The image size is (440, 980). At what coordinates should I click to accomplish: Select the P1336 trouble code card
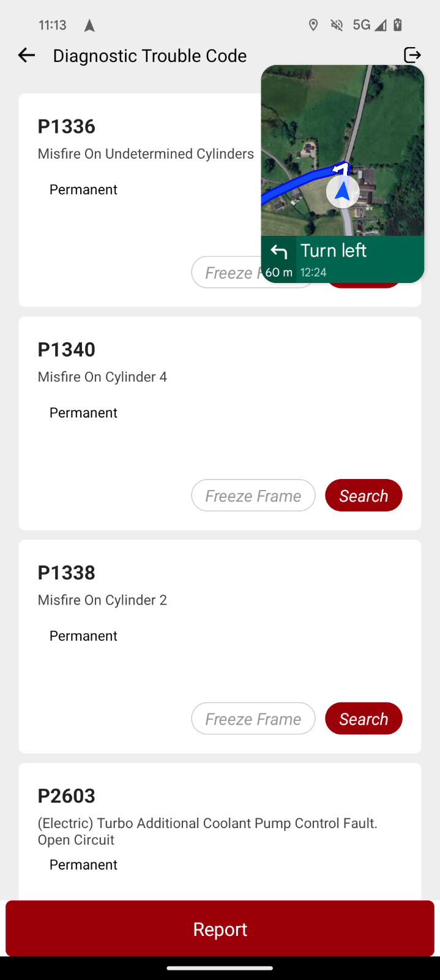click(x=141, y=200)
